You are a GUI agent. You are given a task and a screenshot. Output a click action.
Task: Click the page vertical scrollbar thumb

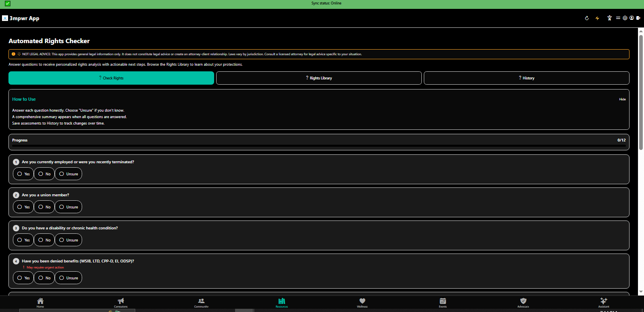click(x=641, y=92)
